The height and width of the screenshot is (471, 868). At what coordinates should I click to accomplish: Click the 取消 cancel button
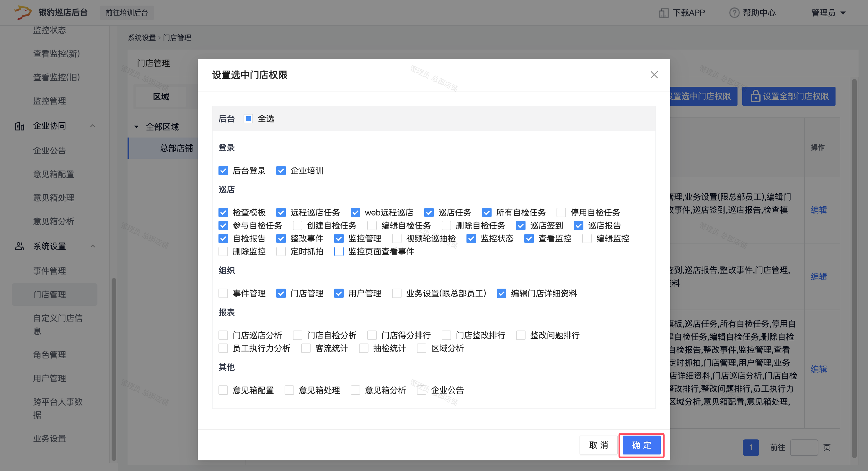click(x=598, y=445)
